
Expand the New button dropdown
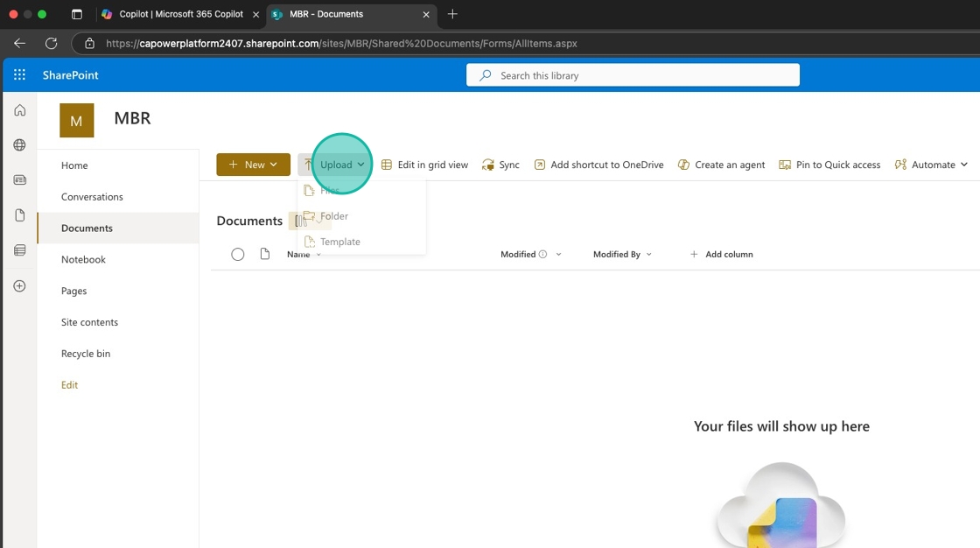253,165
